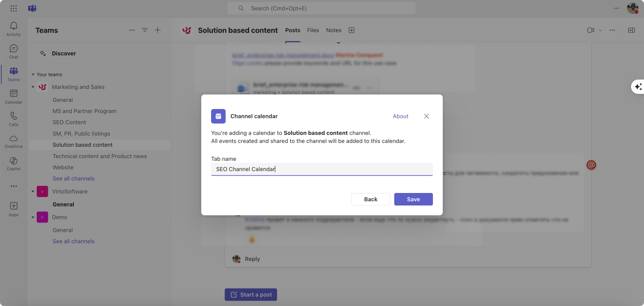Open the Apps plus icon
The width and height of the screenshot is (644, 306).
[13, 206]
